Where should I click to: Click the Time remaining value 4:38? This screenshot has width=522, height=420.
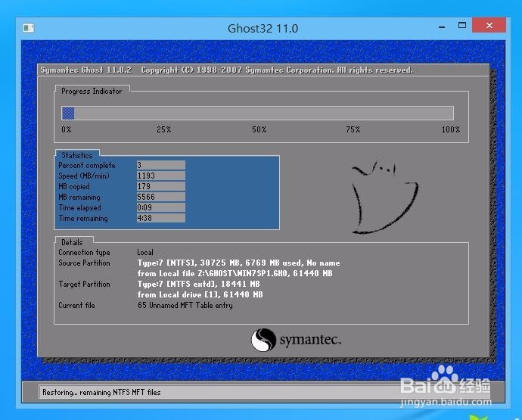(x=161, y=218)
